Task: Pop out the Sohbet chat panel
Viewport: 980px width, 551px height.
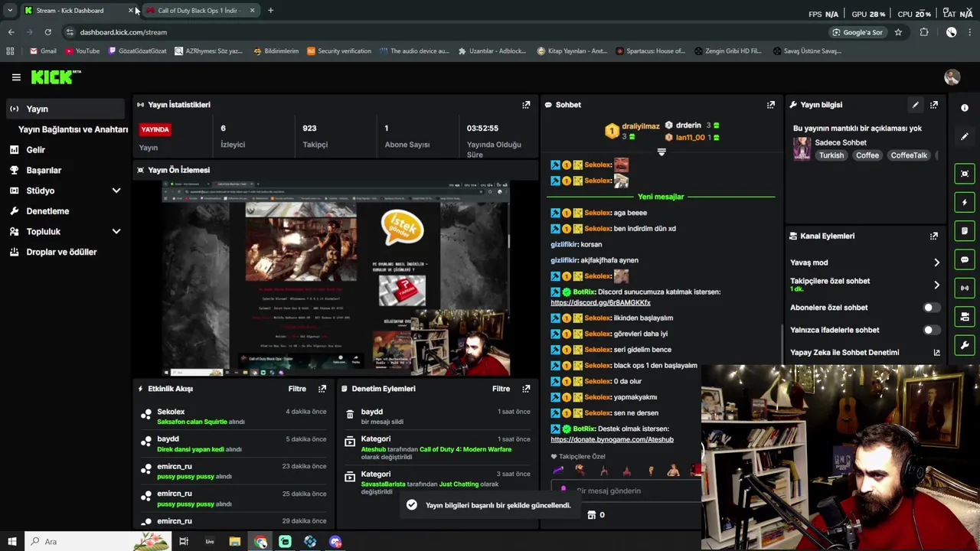Action: (x=771, y=105)
